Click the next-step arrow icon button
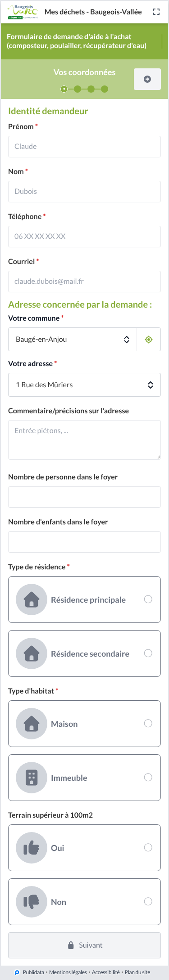This screenshot has width=169, height=980. coord(147,79)
